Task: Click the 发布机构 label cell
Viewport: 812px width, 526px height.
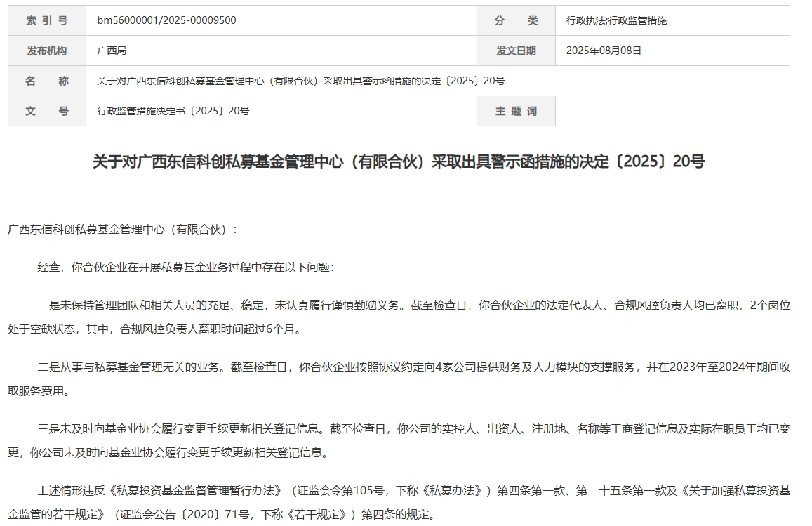Action: tap(47, 51)
